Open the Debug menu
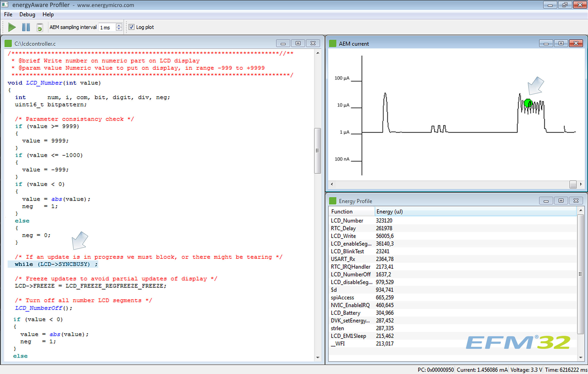The width and height of the screenshot is (588, 374). (x=27, y=14)
